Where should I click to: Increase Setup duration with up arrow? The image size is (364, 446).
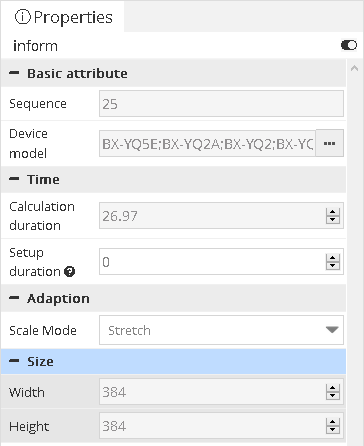pyautogui.click(x=333, y=257)
